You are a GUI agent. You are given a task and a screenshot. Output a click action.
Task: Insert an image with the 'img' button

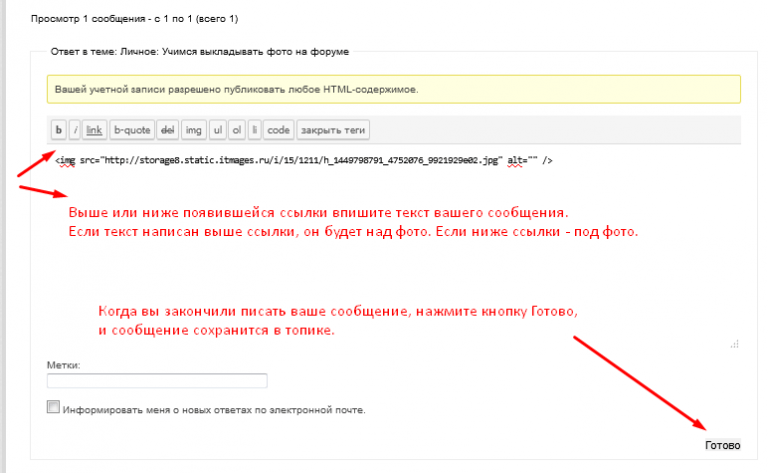click(193, 130)
